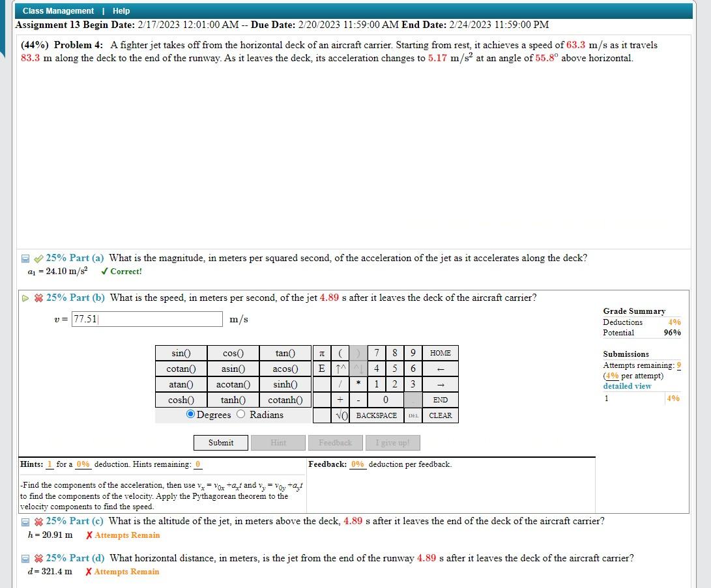Click the v answer input field
The image size is (711, 588).
[x=147, y=319]
